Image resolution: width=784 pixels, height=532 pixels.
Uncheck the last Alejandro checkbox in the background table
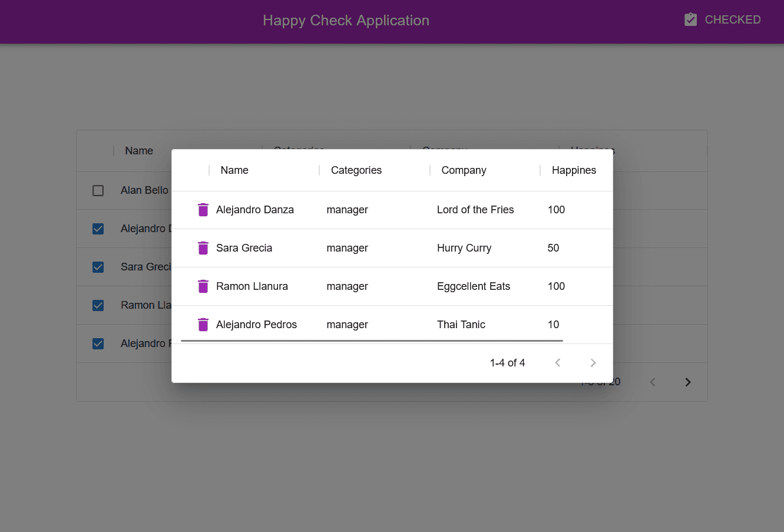click(x=98, y=344)
